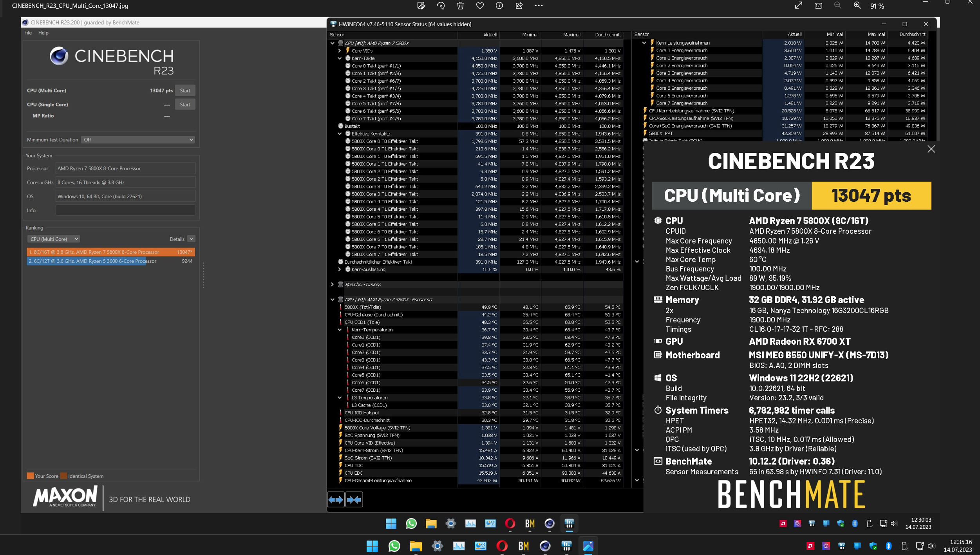Viewport: 980px width, 555px height.
Task: Rotate the photo using the rotate icon
Action: coord(441,5)
